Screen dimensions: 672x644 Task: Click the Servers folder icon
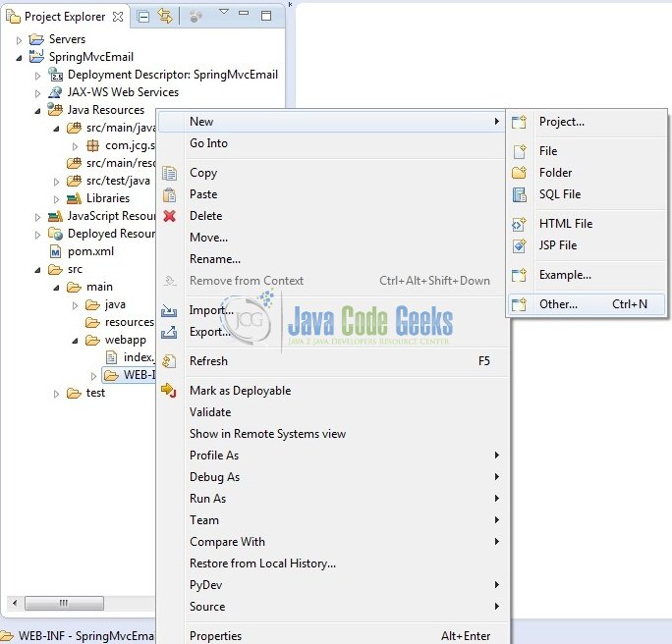(x=36, y=39)
